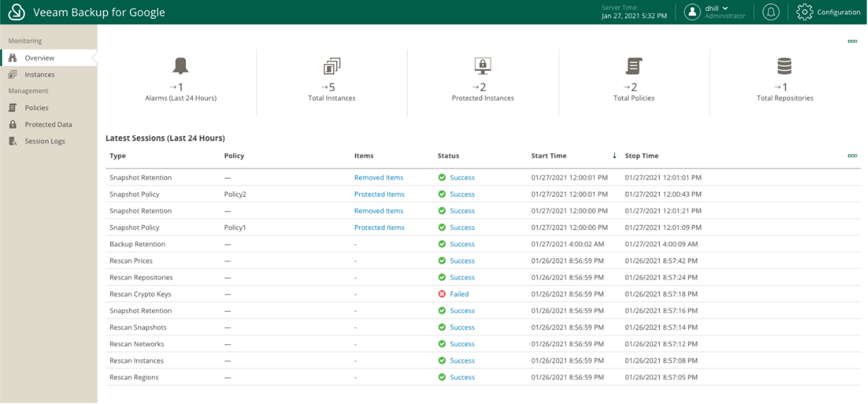Open Latest Sessions table column options
Screen dimensions: 868x404
click(x=852, y=156)
